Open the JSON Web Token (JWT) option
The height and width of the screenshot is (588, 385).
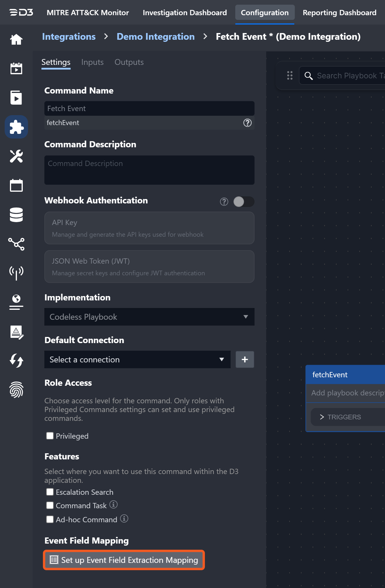pyautogui.click(x=149, y=267)
